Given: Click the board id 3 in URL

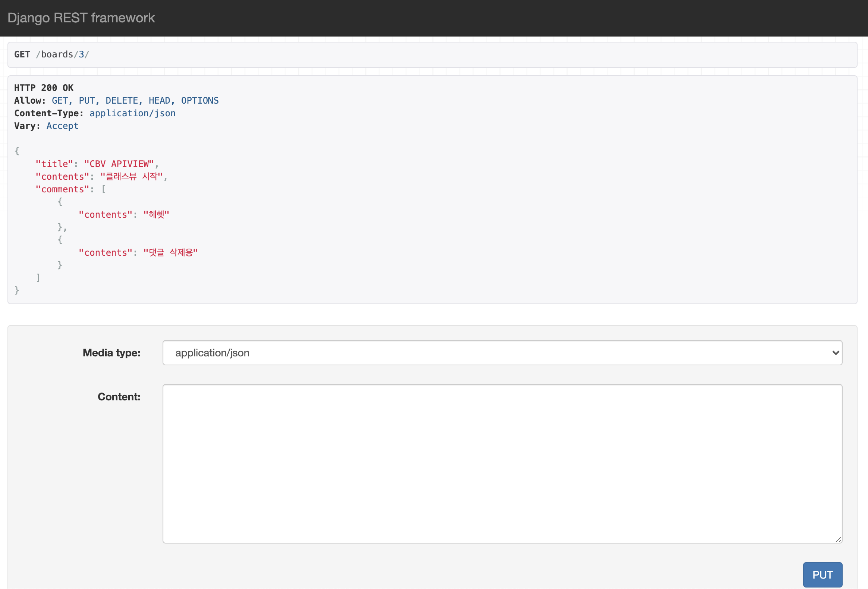Looking at the screenshot, I should 81,54.
